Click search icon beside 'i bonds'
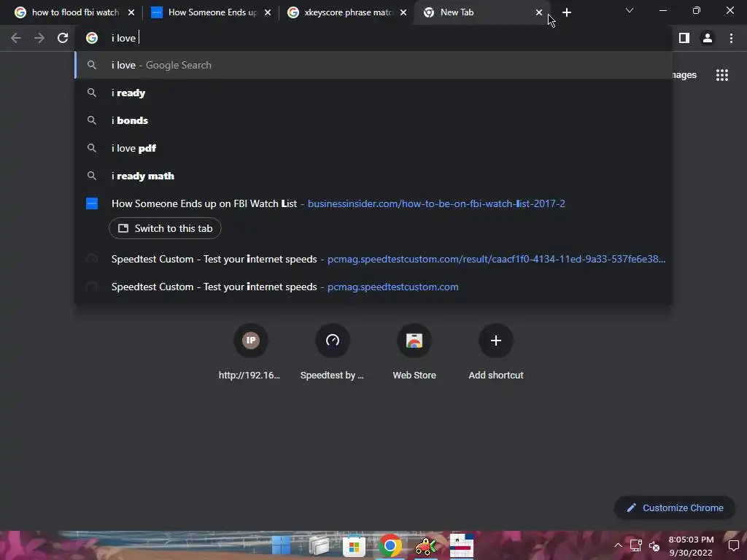Screen dimensions: 747x560 tap(92, 120)
